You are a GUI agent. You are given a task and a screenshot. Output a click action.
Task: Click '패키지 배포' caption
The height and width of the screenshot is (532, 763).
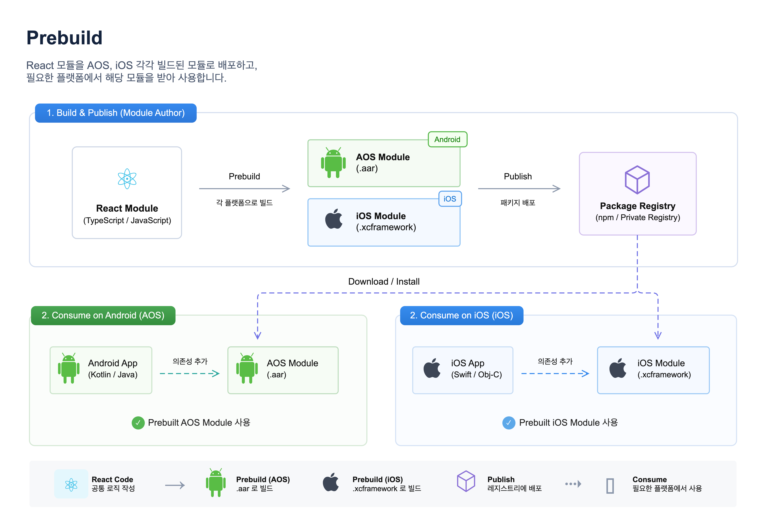(x=518, y=203)
